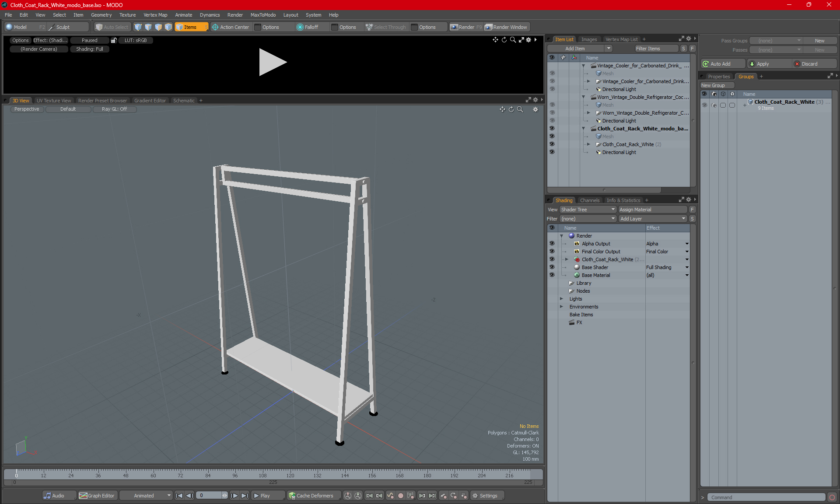Image resolution: width=840 pixels, height=504 pixels.
Task: Switch to Images tab
Action: point(589,39)
